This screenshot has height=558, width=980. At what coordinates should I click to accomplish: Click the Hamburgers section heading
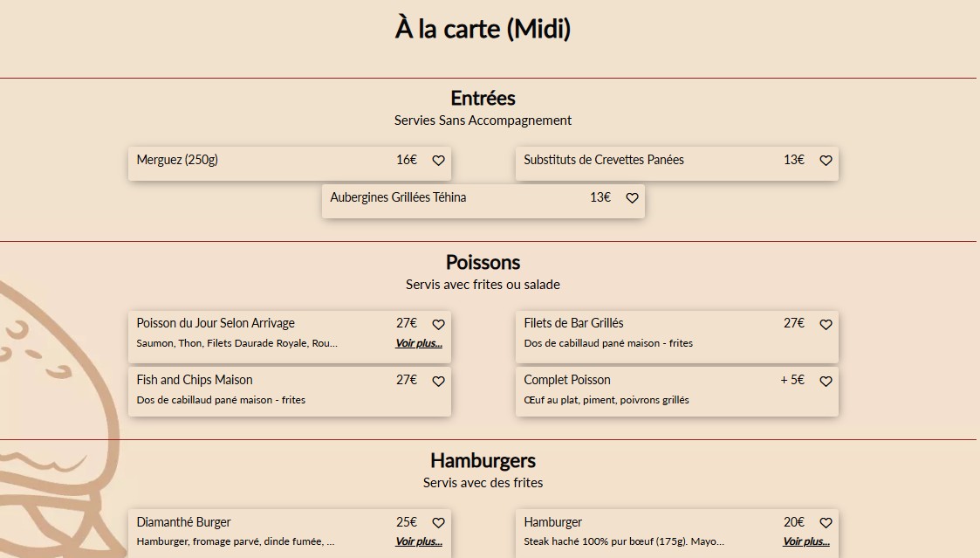point(483,460)
